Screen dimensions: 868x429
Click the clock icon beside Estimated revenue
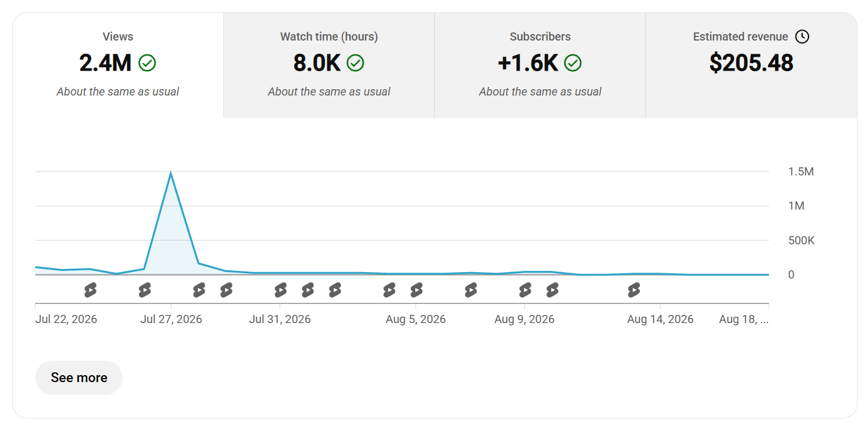(802, 36)
